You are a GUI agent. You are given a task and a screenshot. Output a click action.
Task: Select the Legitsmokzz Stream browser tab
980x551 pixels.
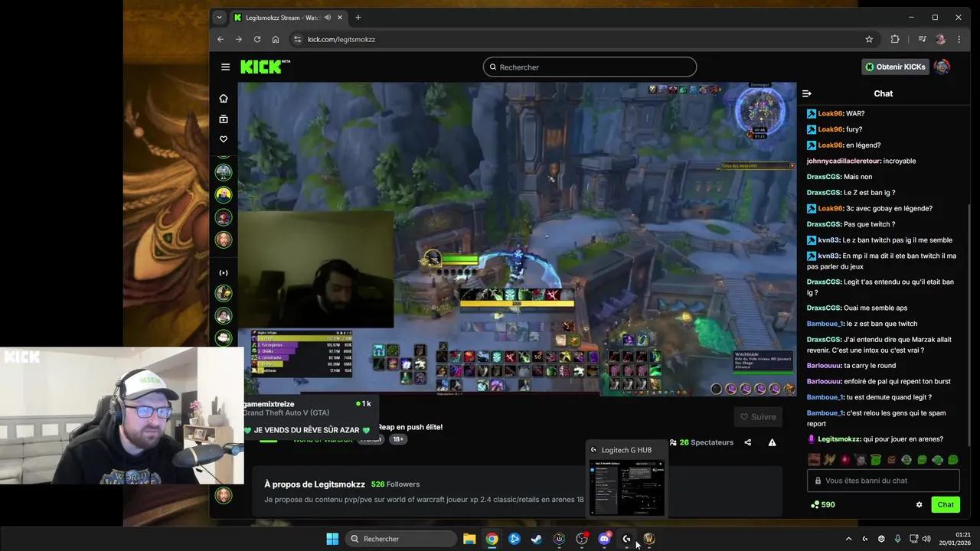click(288, 17)
